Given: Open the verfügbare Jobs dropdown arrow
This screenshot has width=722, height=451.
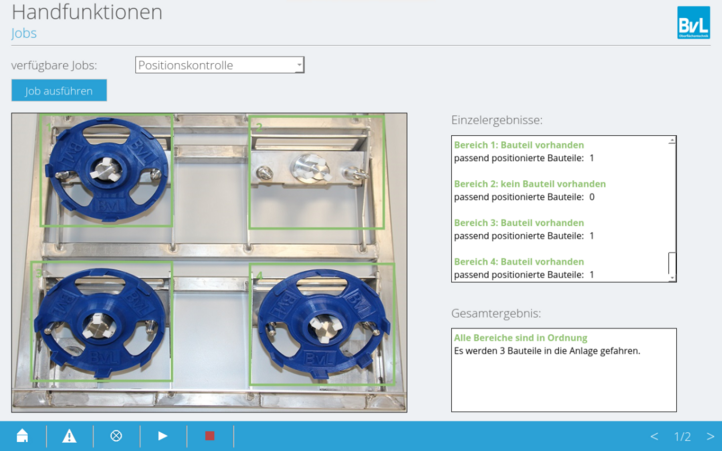Looking at the screenshot, I should 298,65.
